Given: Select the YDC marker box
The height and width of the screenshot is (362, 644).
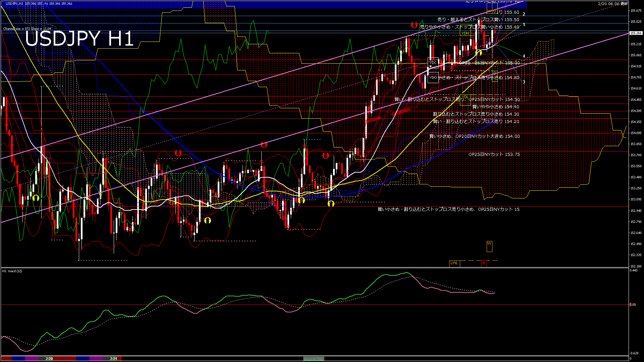Looking at the screenshot, I should [433, 63].
